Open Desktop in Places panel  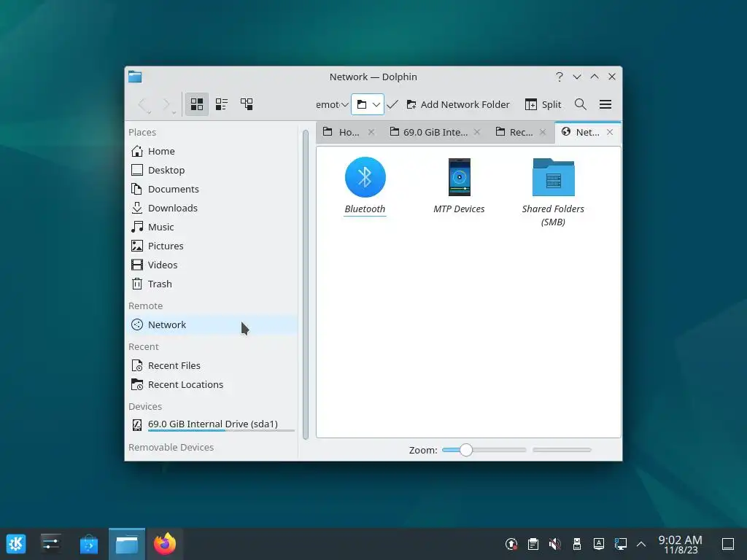coord(212,170)
